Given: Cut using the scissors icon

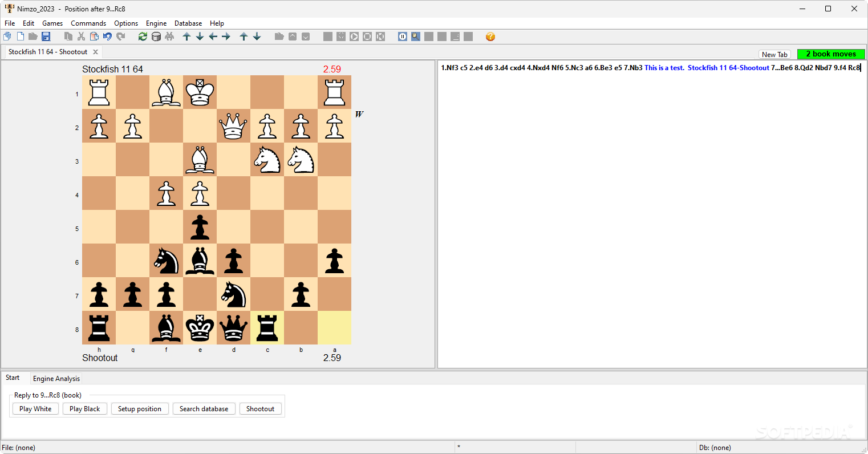Looking at the screenshot, I should pyautogui.click(x=82, y=37).
